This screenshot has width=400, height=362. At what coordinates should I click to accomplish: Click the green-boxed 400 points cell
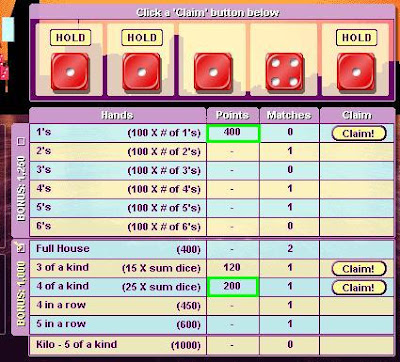[x=233, y=133]
